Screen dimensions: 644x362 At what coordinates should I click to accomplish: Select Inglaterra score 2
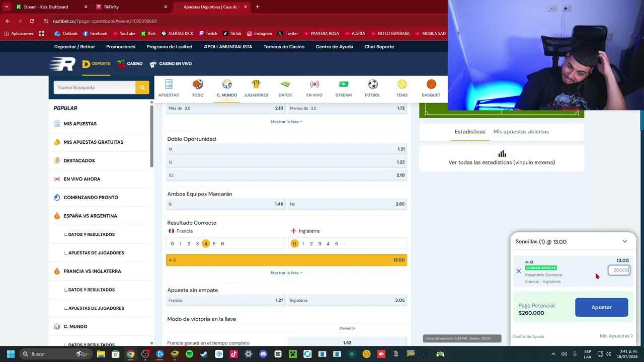311,244
